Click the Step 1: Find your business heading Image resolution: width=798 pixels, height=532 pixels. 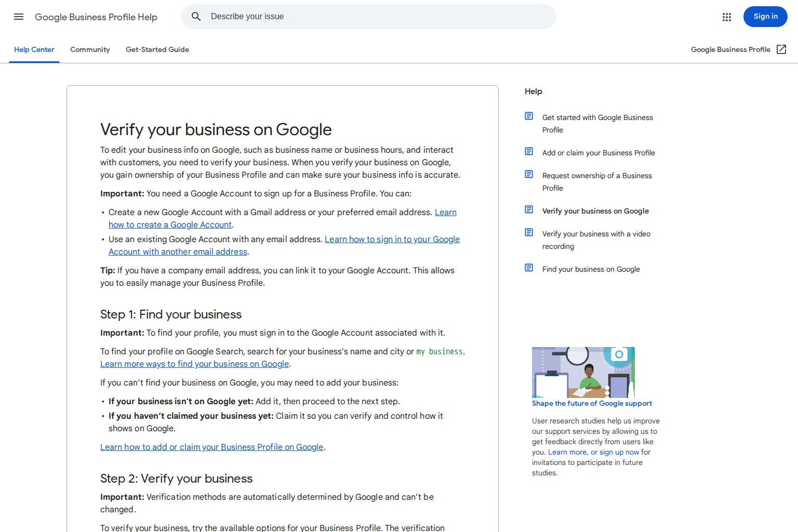tap(171, 314)
